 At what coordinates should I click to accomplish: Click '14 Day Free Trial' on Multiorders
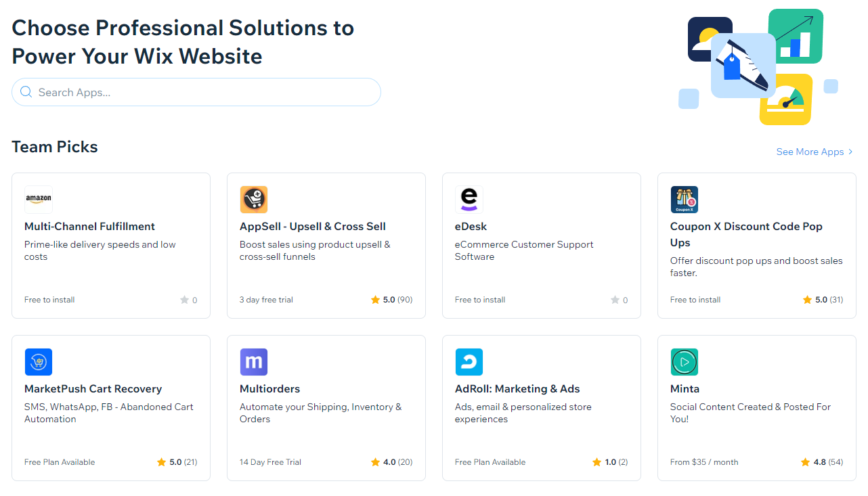pos(270,462)
